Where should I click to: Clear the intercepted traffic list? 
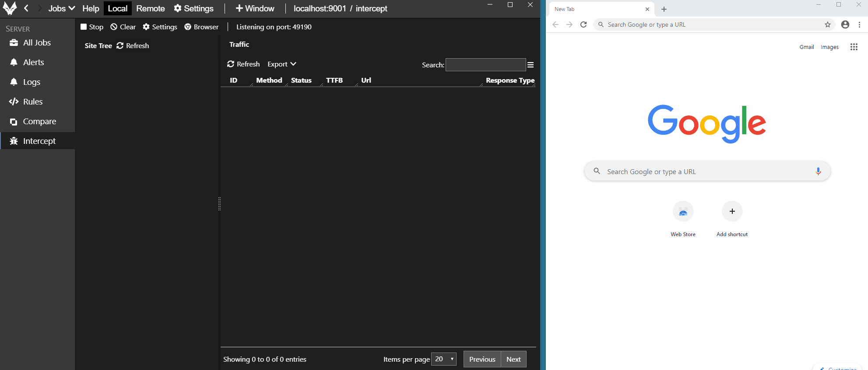click(x=123, y=27)
